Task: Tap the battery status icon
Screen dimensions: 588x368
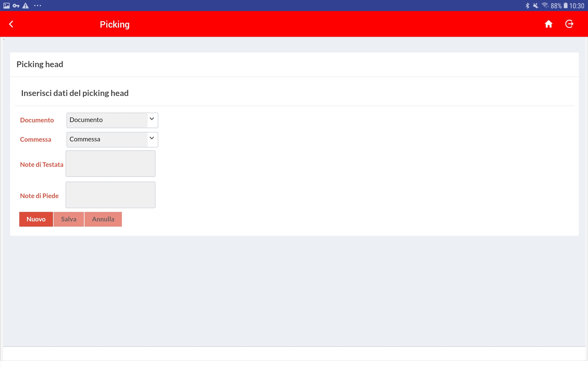Action: pos(565,6)
